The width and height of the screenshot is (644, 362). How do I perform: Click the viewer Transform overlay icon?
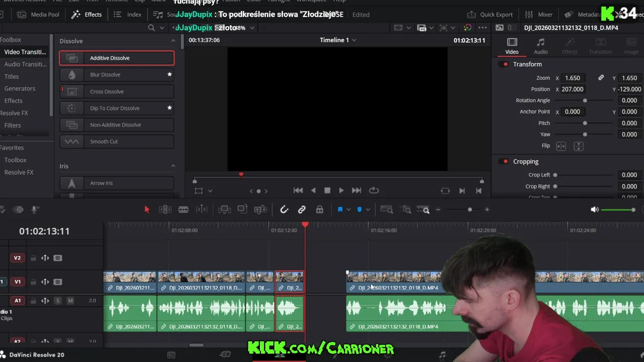[x=199, y=191]
